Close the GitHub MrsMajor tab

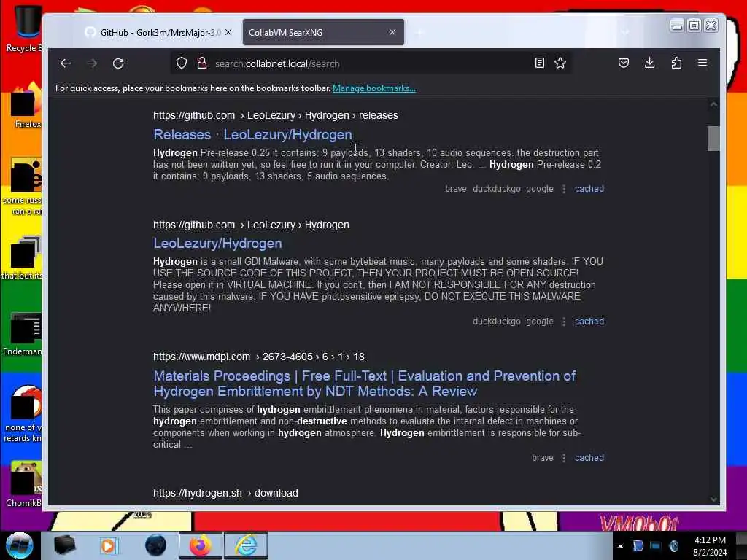(x=228, y=32)
